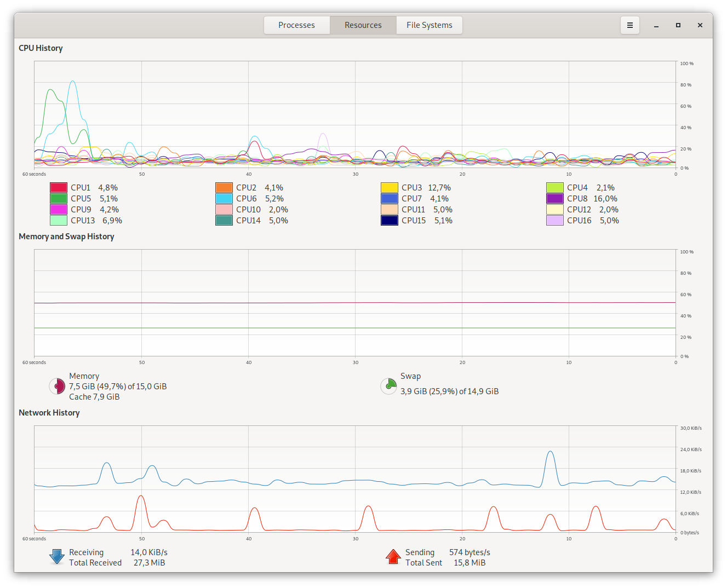Open the File Systems tab
The image size is (727, 588).
pos(429,25)
